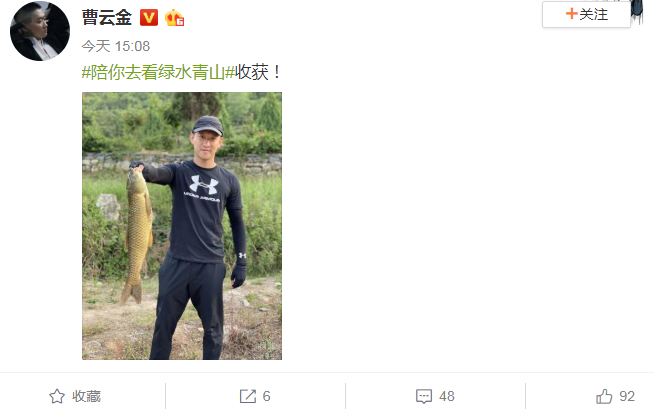Click the repost share arrow icon
Image resolution: width=654 pixels, height=410 pixels.
pos(248,396)
